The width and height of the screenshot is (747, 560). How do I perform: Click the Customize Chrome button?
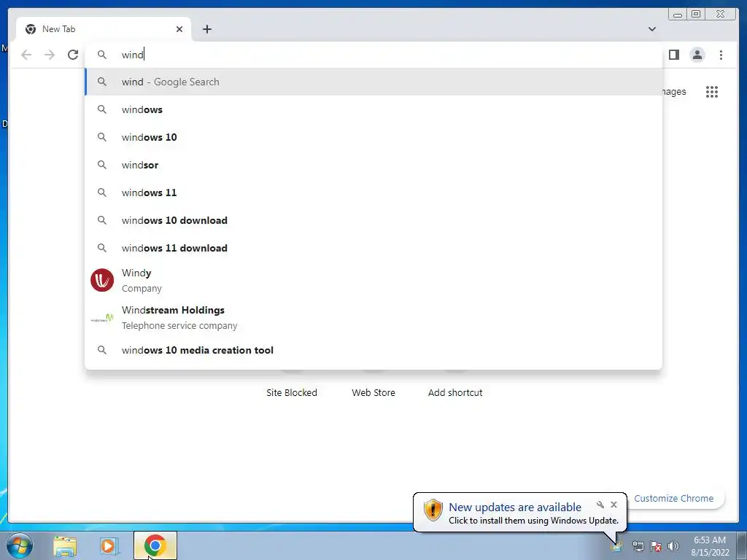click(673, 498)
